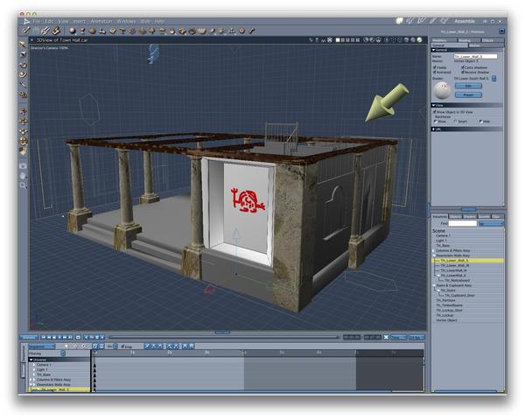Insert a sphere primitive from top toolbar
This screenshot has height=420, width=525.
73,31
